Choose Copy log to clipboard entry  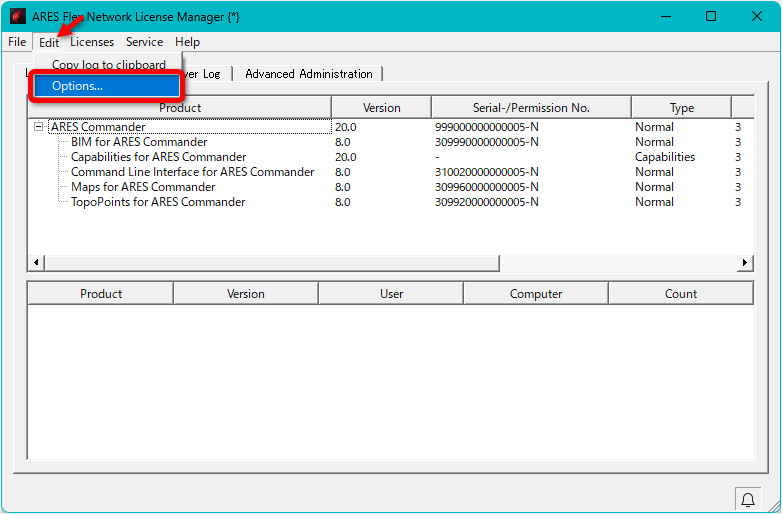(108, 64)
